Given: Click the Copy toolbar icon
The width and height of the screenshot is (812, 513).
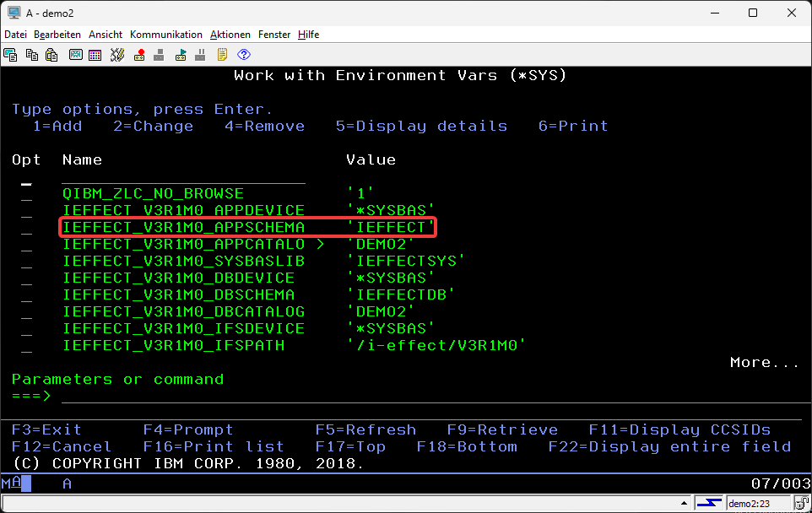Looking at the screenshot, I should coord(31,55).
